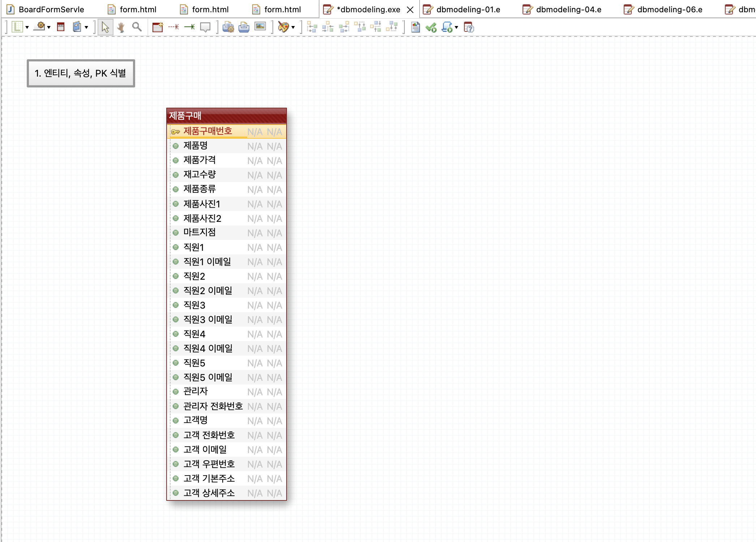Select the 제품명 column row

coord(227,146)
